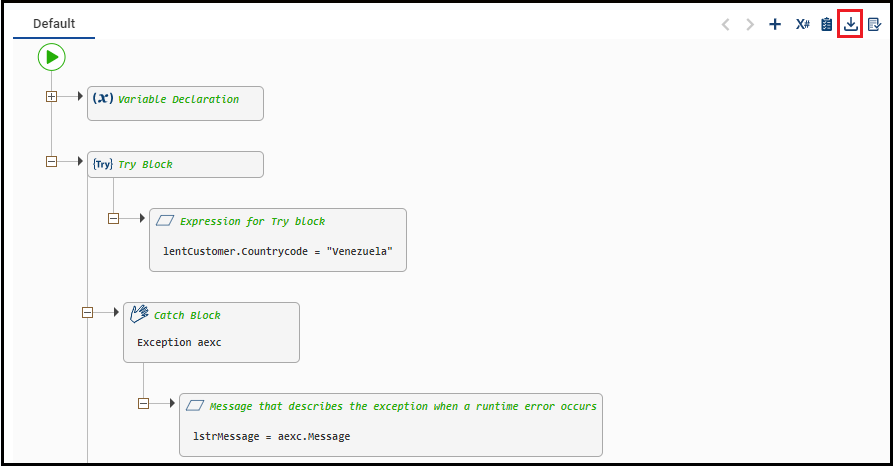
Task: Click the {Try} icon on Try Block
Action: pyautogui.click(x=103, y=164)
